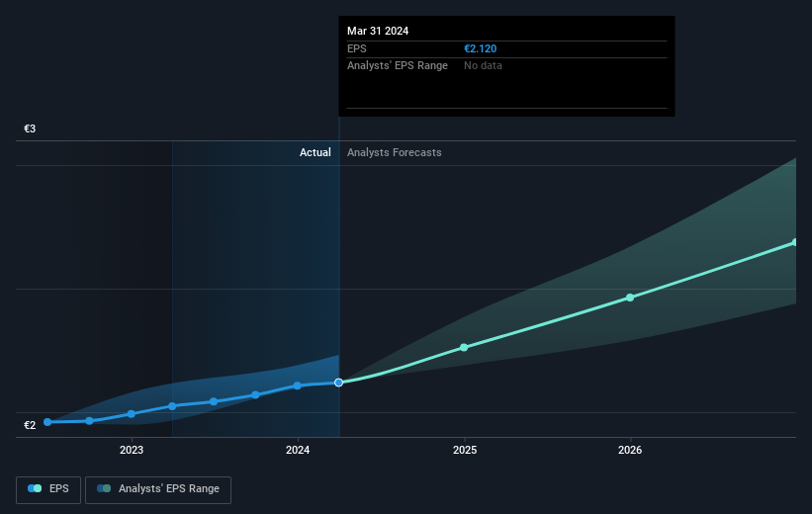Toggle the EPS legend series
812x514 pixels.
(48, 489)
